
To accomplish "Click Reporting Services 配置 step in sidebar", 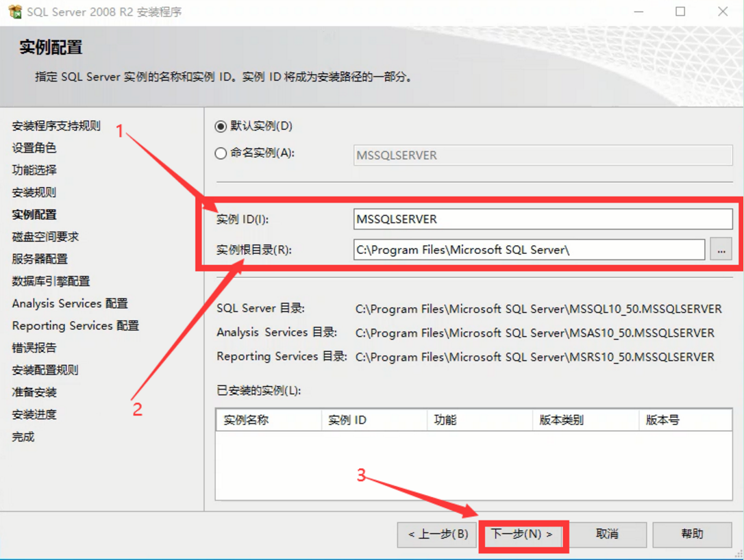I will 75,326.
